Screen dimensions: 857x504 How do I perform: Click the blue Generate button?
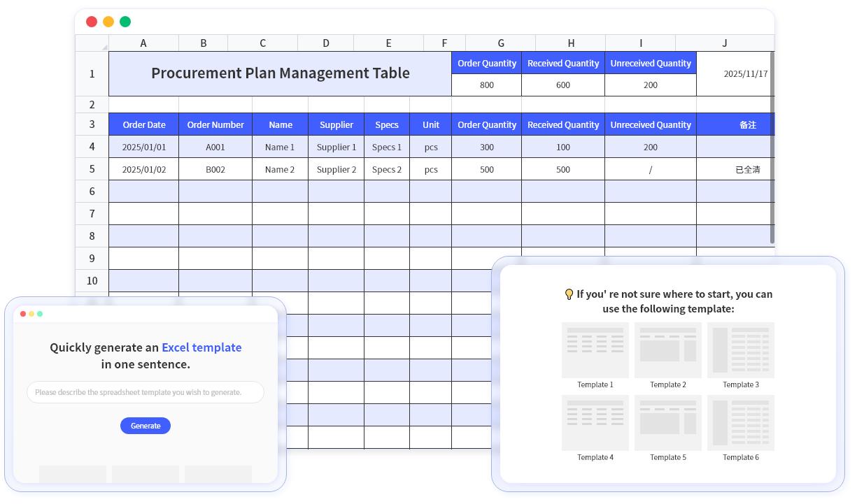(146, 426)
